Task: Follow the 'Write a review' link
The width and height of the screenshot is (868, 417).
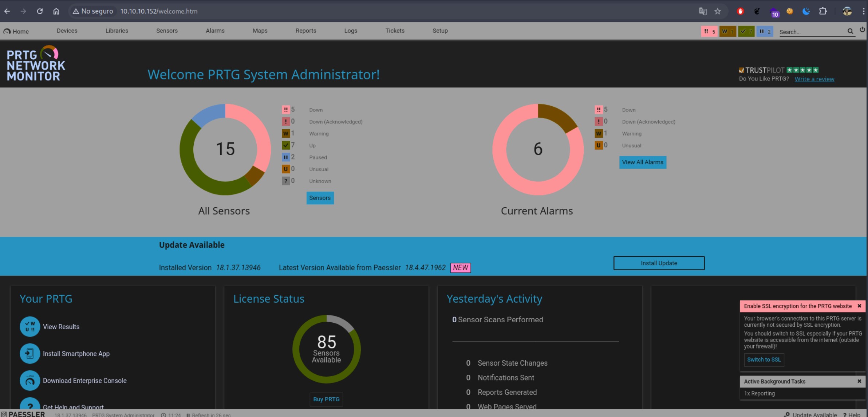Action: point(814,79)
